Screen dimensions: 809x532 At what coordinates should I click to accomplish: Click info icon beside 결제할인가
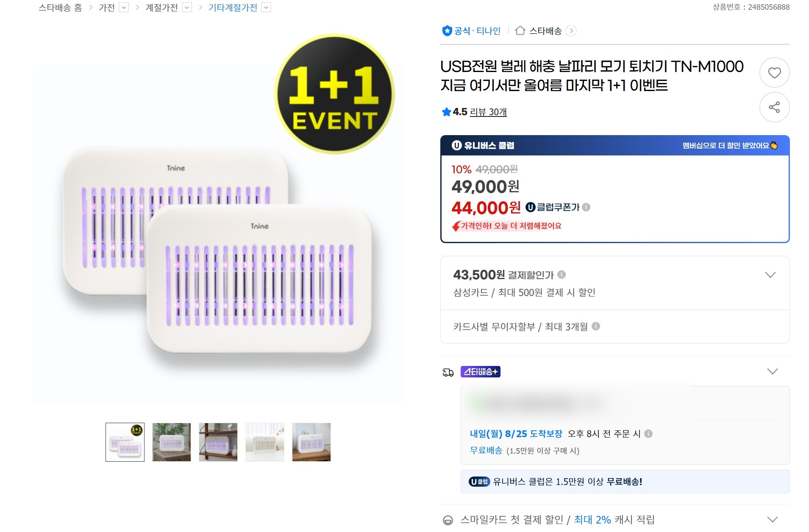[562, 274]
